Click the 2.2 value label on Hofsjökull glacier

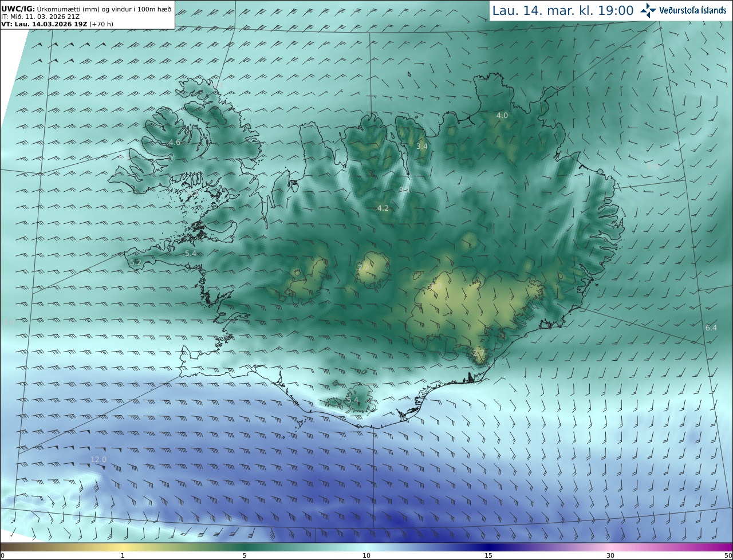tap(363, 267)
